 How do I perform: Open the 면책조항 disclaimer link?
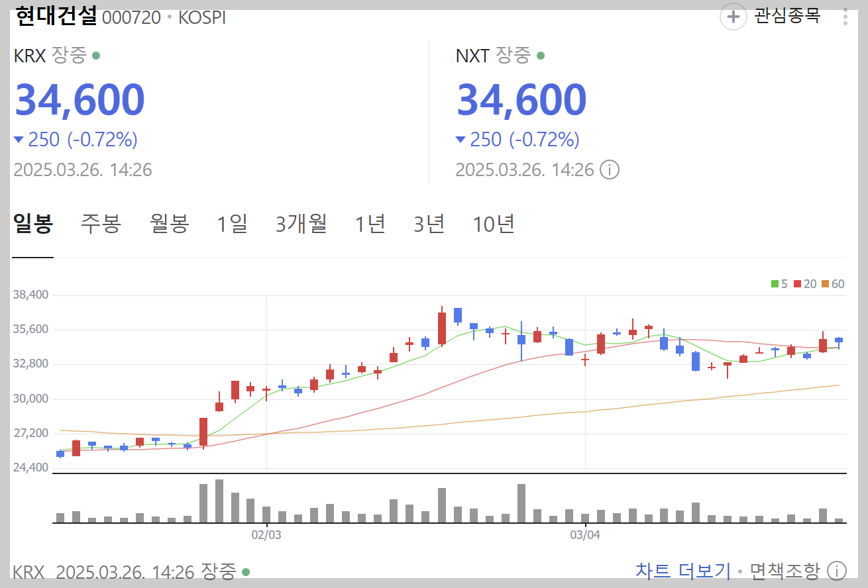(x=785, y=571)
